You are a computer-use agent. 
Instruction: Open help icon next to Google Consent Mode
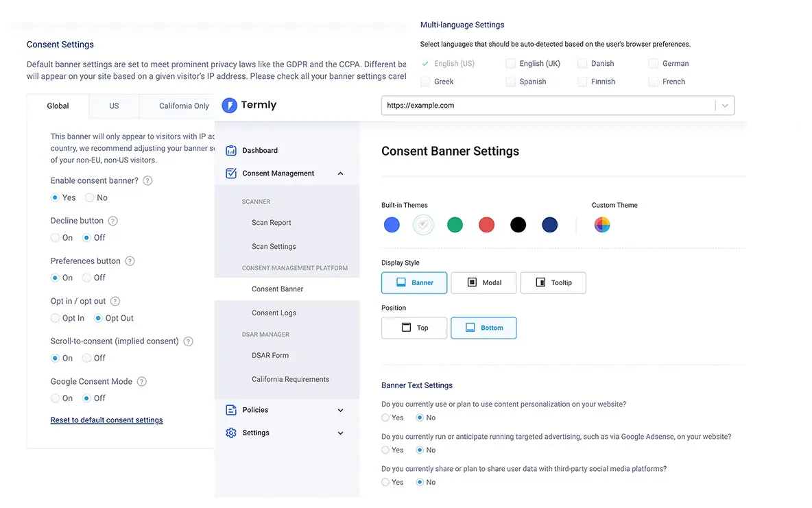pyautogui.click(x=142, y=382)
